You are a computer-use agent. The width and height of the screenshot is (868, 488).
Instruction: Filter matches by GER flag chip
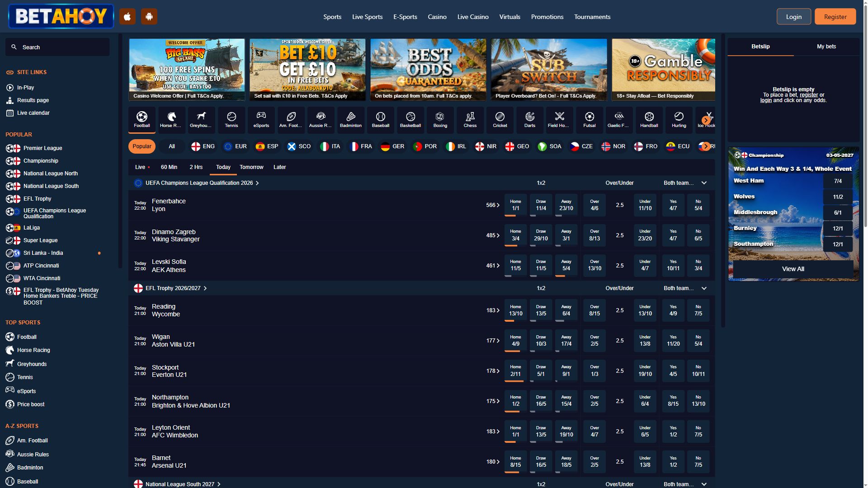click(392, 146)
